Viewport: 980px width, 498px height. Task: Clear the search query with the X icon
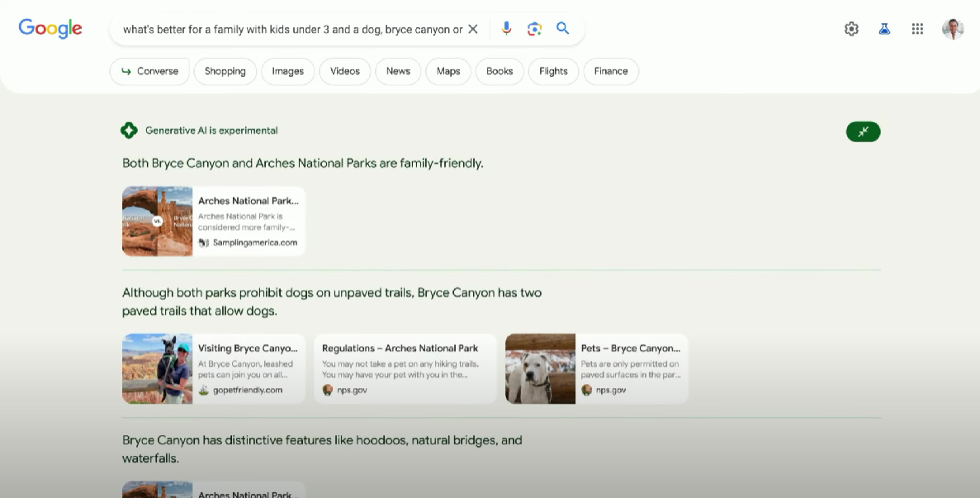click(473, 29)
